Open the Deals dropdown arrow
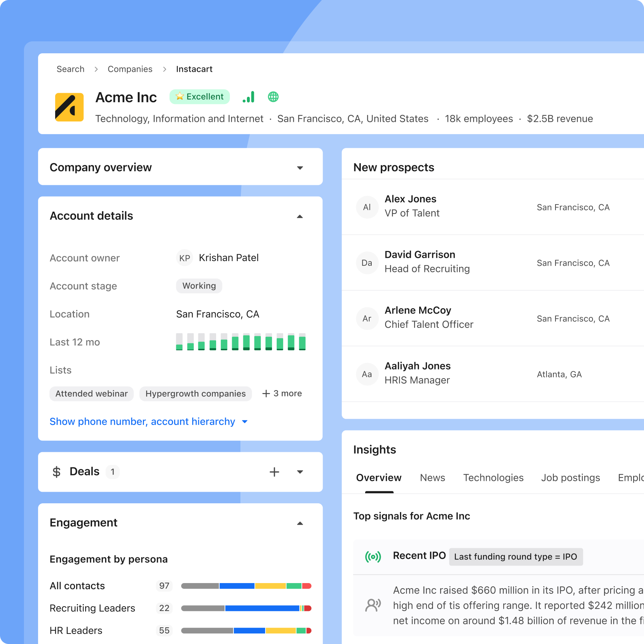Screen dimensions: 644x644 click(x=300, y=472)
